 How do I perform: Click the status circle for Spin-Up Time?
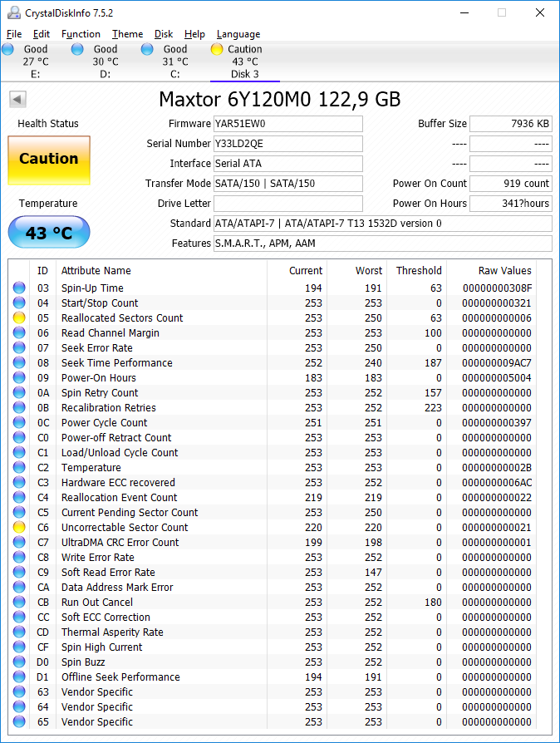point(19,288)
